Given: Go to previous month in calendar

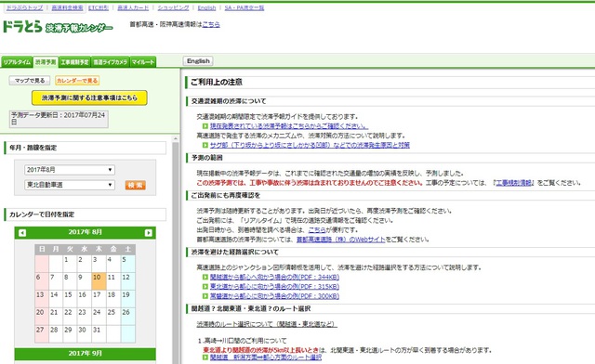Looking at the screenshot, I should pos(22,233).
